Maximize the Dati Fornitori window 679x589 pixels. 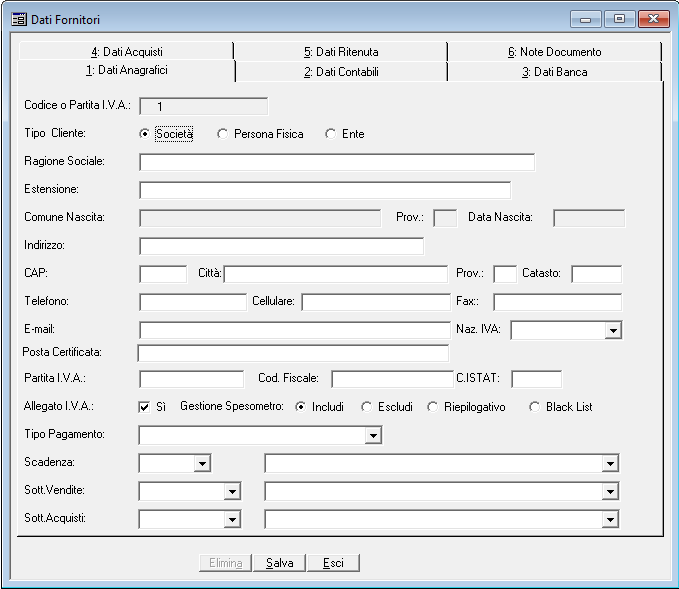619,19
